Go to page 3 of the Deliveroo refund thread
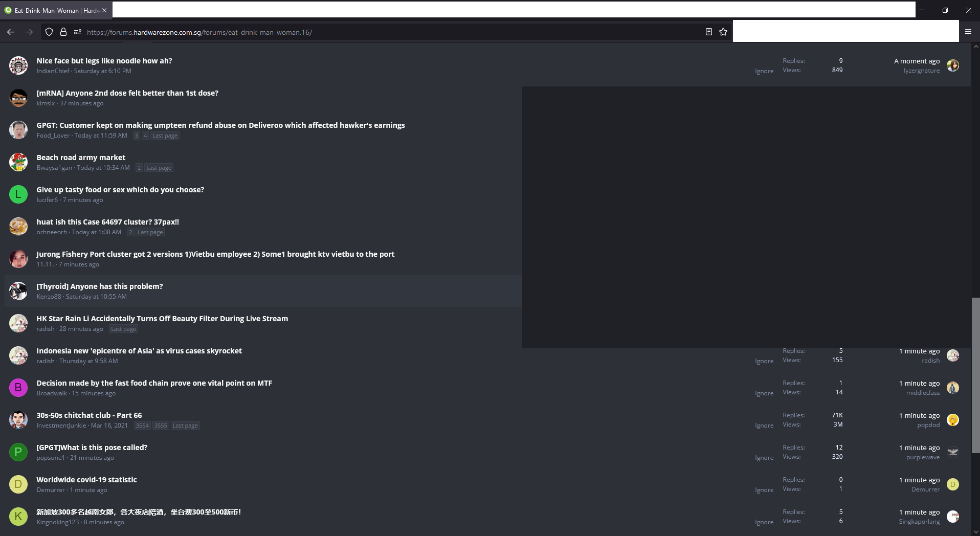Screen dimensions: 980x536 [x=137, y=136]
